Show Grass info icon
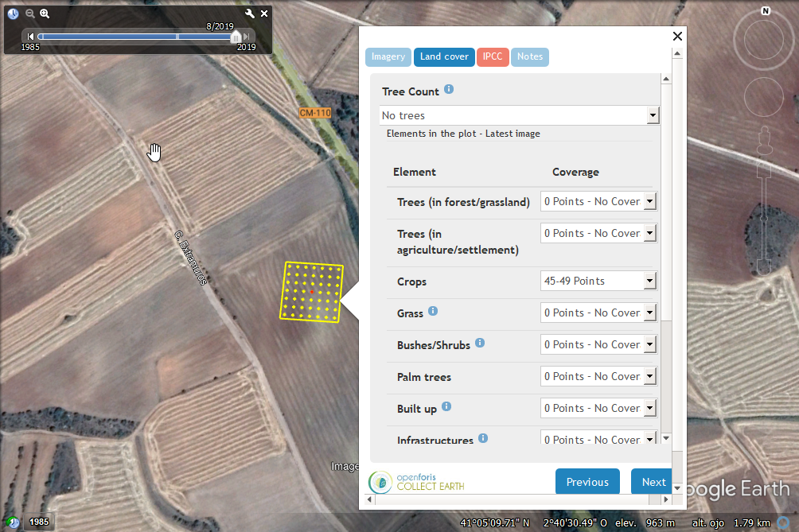 (x=433, y=311)
